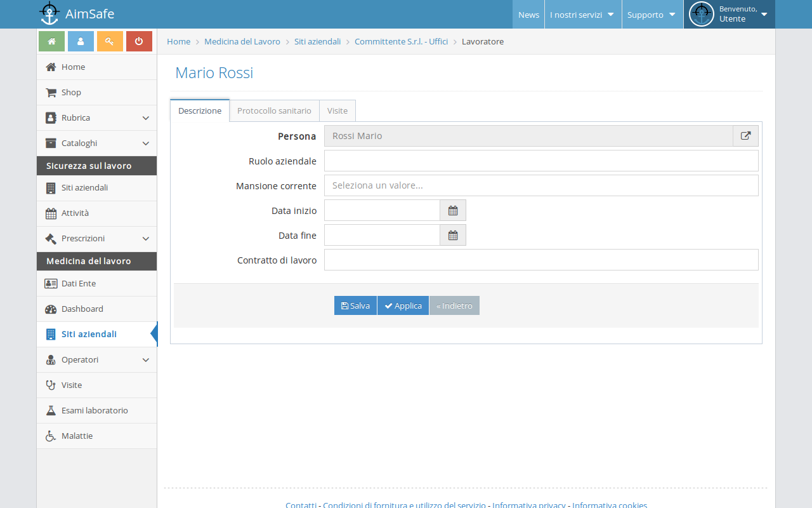Click the address book icon beside Rubrica
Viewport: 812px width, 508px height.
coord(51,117)
